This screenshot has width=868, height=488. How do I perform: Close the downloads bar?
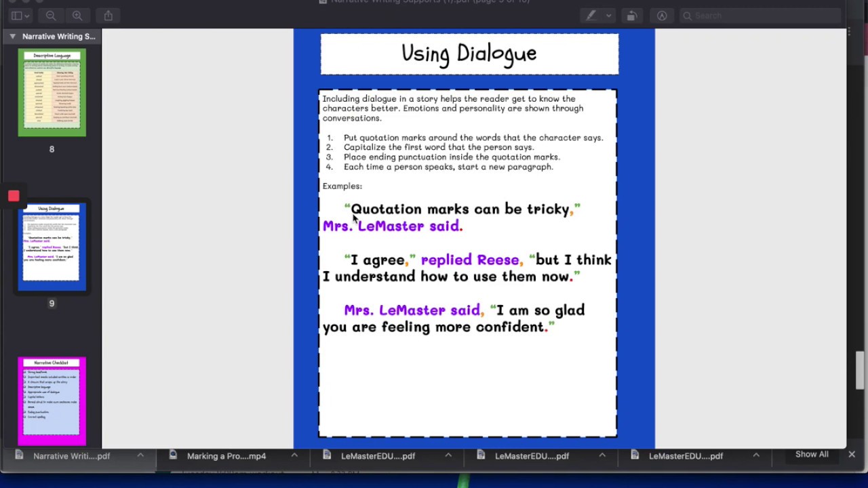tap(852, 455)
